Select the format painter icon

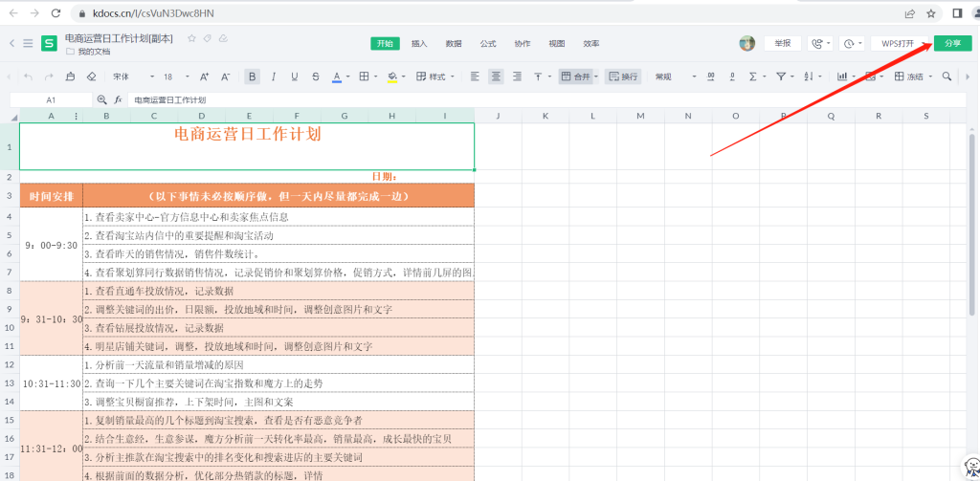pos(70,77)
